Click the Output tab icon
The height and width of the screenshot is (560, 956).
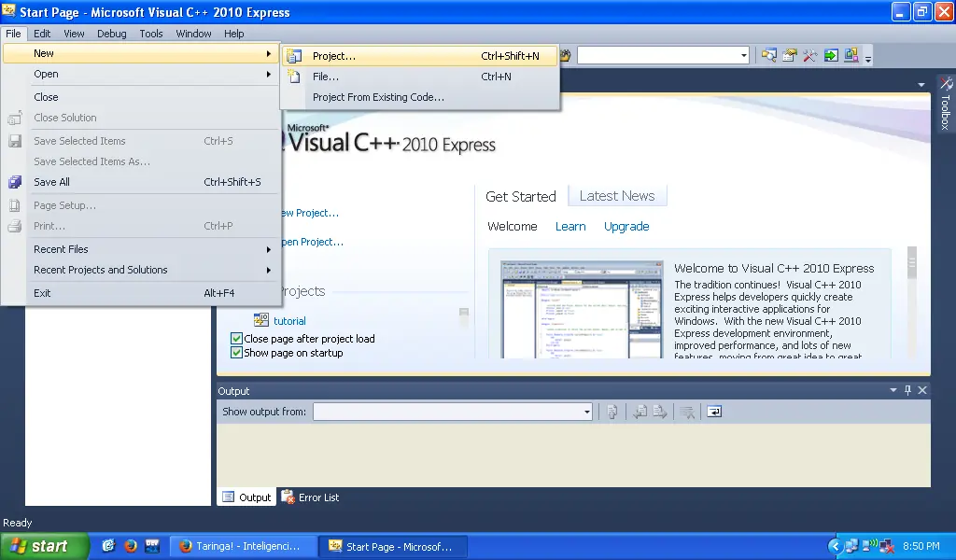coord(228,497)
